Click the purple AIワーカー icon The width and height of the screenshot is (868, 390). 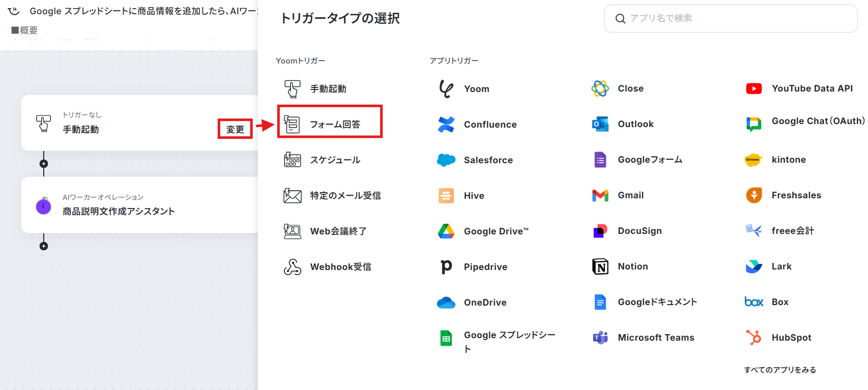pos(44,206)
